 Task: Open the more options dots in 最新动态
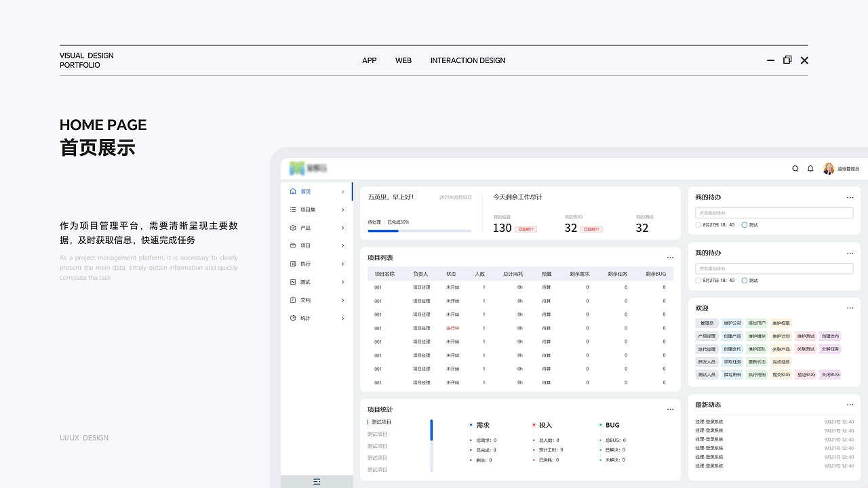coord(850,405)
